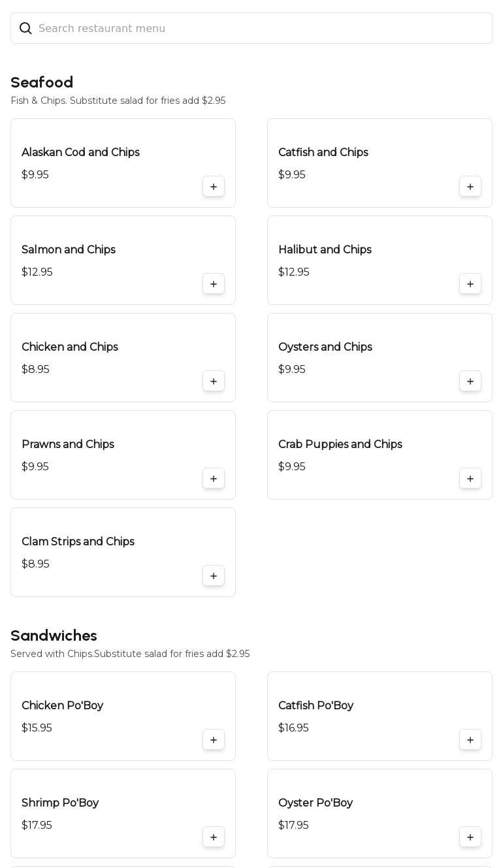Add Alaskan Cod and Chips to order
This screenshot has width=503, height=868.
pyautogui.click(x=214, y=187)
